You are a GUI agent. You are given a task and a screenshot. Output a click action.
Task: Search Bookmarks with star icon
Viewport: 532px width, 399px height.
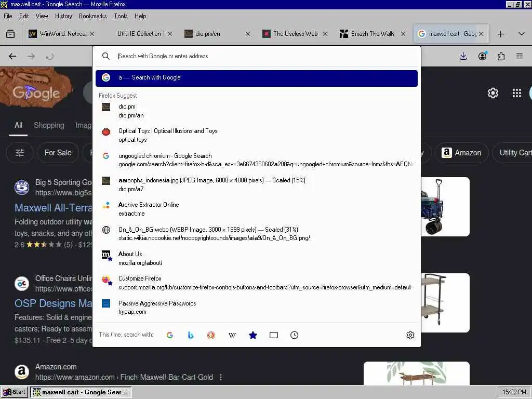(x=253, y=335)
